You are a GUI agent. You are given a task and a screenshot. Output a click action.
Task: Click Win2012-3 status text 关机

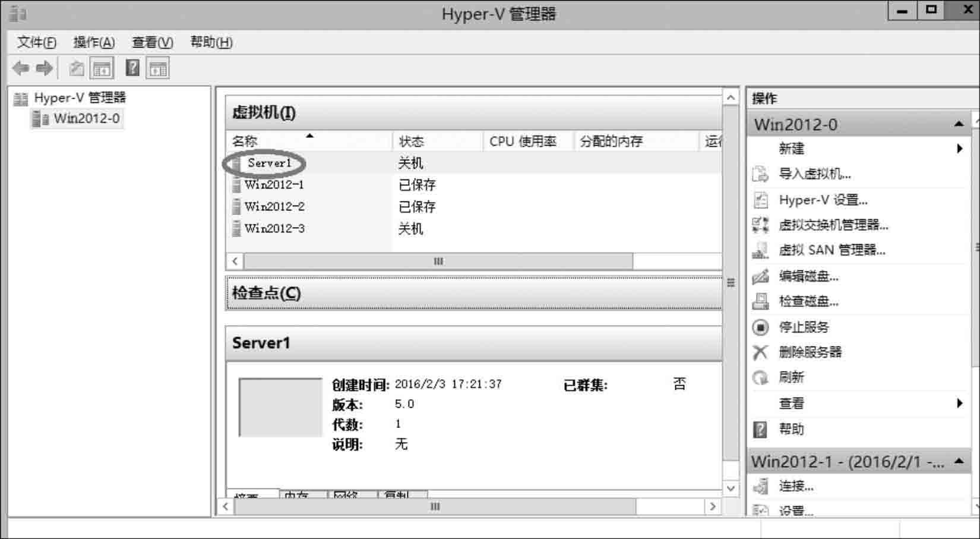(x=410, y=229)
